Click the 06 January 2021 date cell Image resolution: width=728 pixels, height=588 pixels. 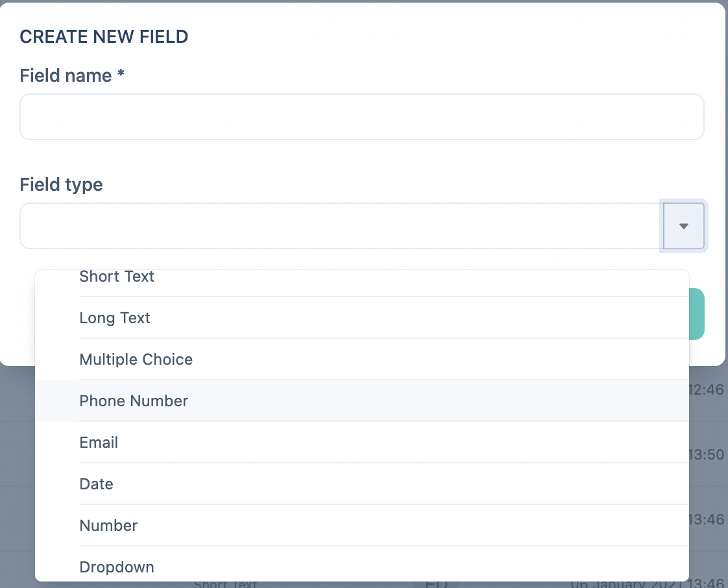pyautogui.click(x=647, y=584)
